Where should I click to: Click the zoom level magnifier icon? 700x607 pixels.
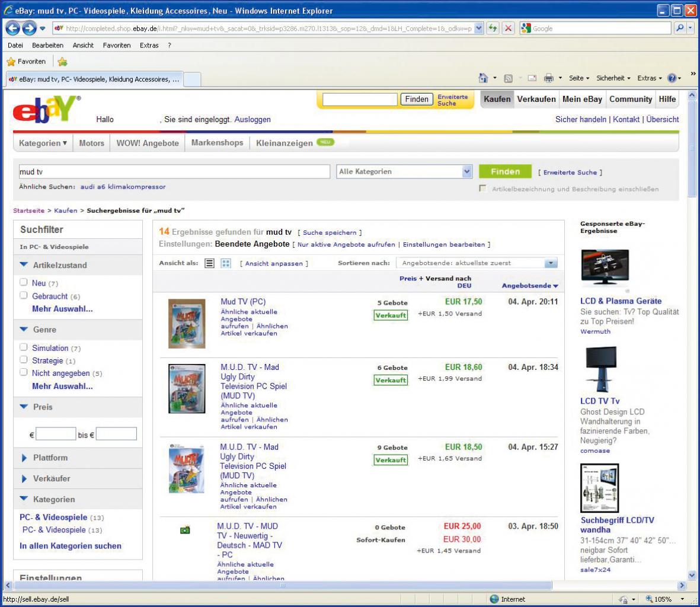click(x=649, y=599)
